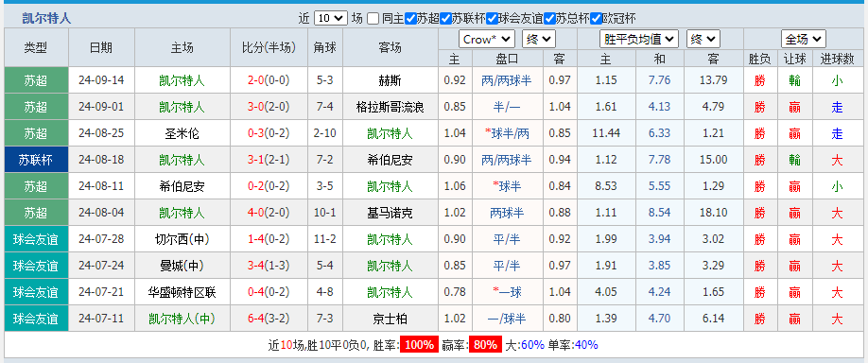The image size is (868, 363).
Task: Open the 终 dropdown beside 胜平负均值
Action: tap(703, 40)
